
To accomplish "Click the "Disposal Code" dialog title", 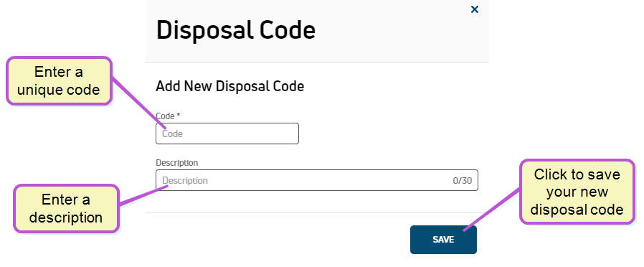I will coord(236,30).
